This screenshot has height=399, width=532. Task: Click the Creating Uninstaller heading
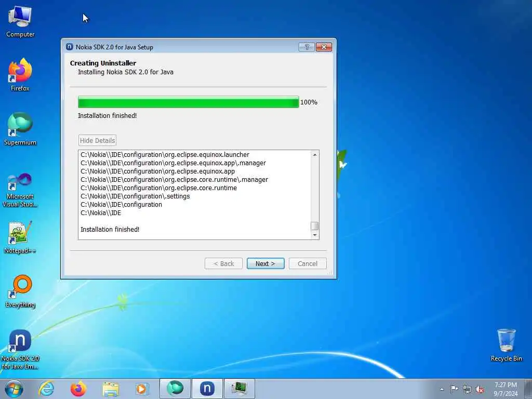[103, 63]
